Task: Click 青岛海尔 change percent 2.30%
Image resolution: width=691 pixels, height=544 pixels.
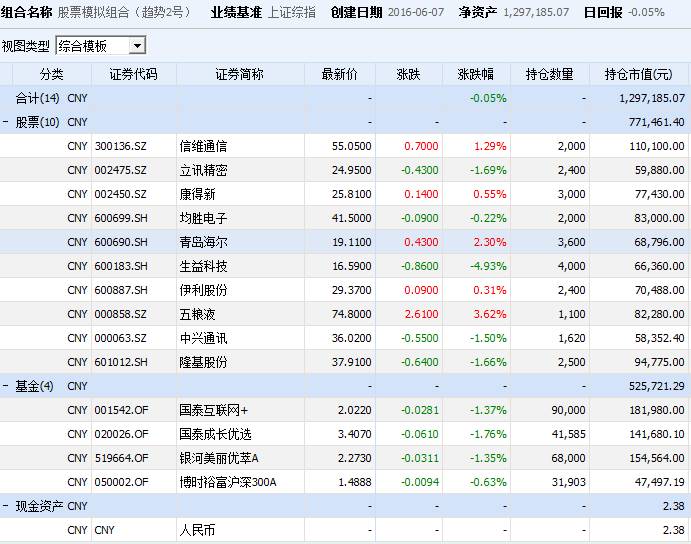Action: (x=490, y=242)
